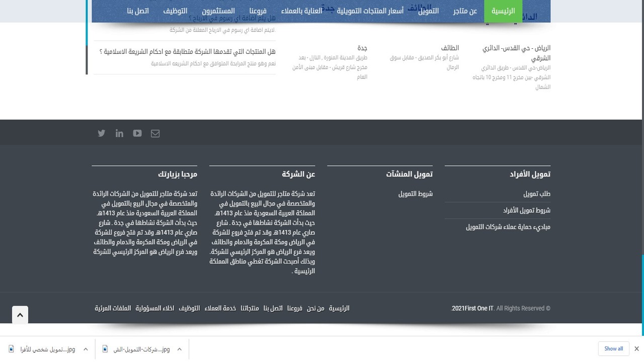Image resolution: width=644 pixels, height=362 pixels.
Task: Select الرئيسية tab in top navigation
Action: point(503,11)
